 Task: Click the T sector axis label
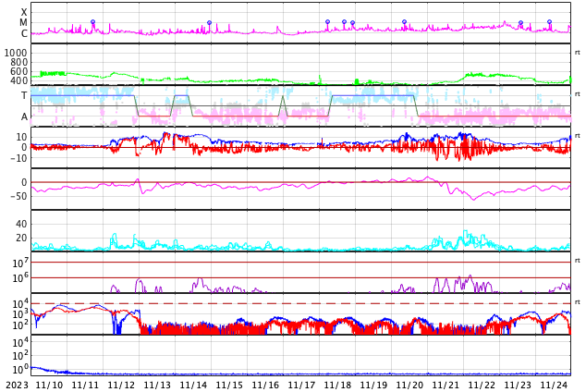pyautogui.click(x=24, y=95)
